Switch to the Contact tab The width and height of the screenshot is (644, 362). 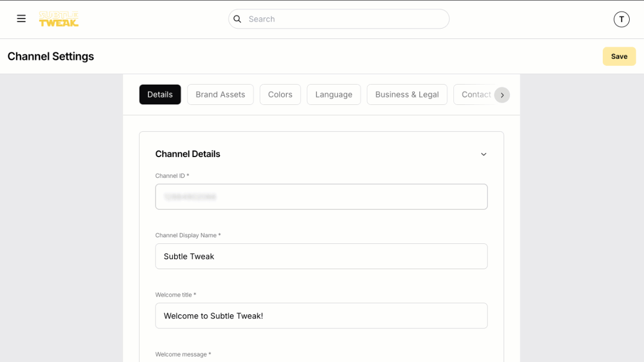[474, 94]
